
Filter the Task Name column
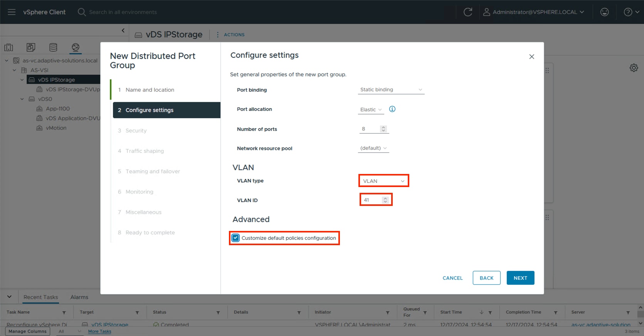coord(64,313)
